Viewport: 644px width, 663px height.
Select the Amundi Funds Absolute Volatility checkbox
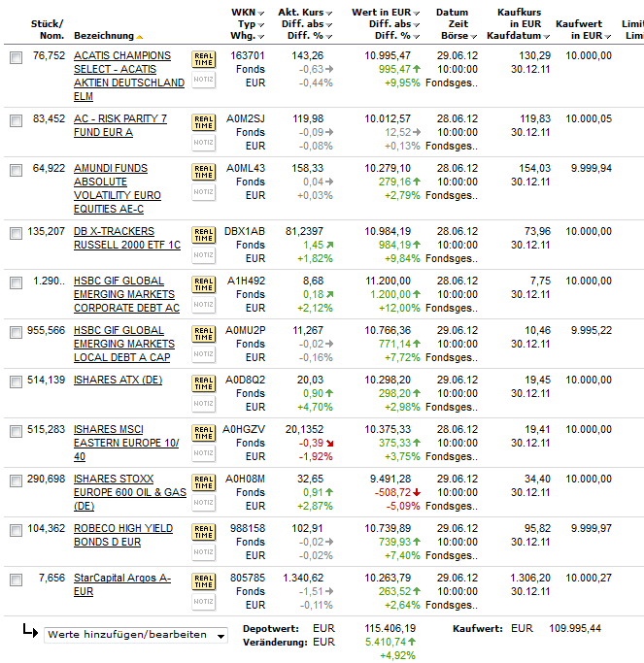(x=17, y=171)
